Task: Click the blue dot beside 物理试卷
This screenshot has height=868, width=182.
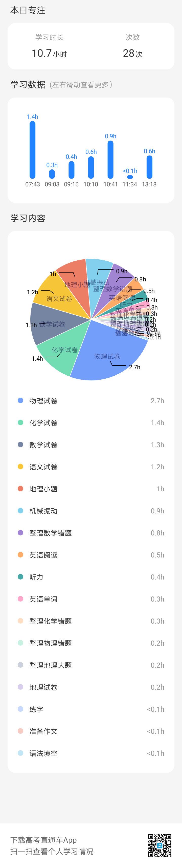Action: click(x=20, y=401)
